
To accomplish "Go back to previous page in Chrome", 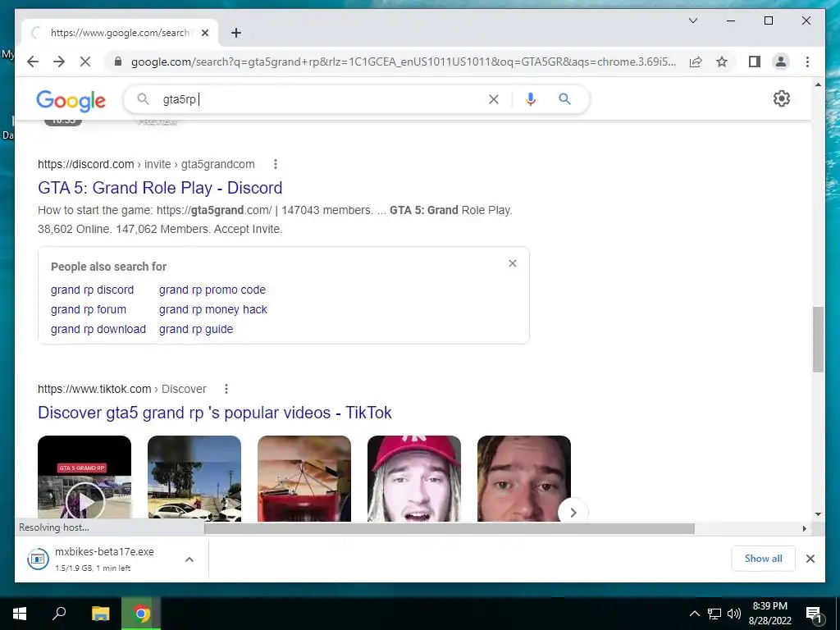I will click(x=33, y=62).
